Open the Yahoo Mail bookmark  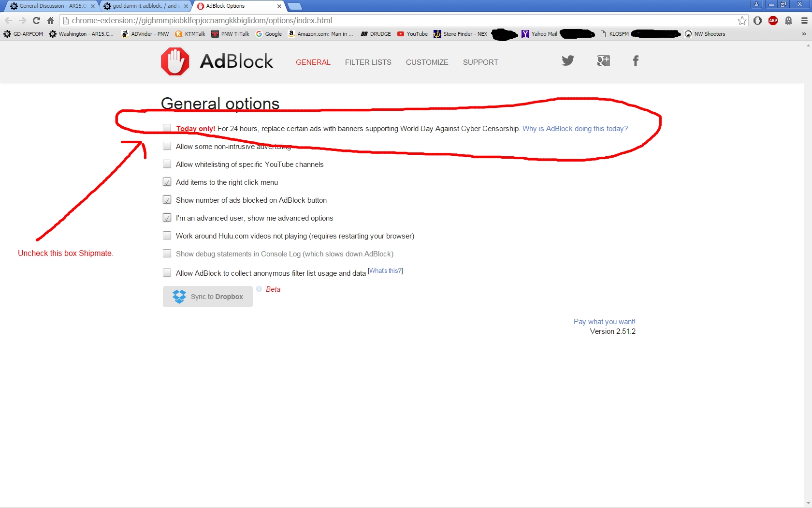(x=539, y=34)
